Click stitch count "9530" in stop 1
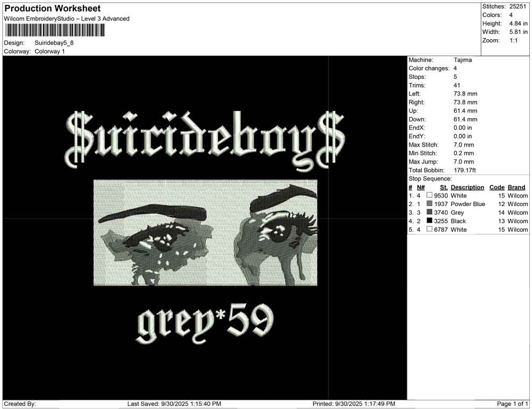Image resolution: width=532 pixels, height=409 pixels. click(441, 195)
